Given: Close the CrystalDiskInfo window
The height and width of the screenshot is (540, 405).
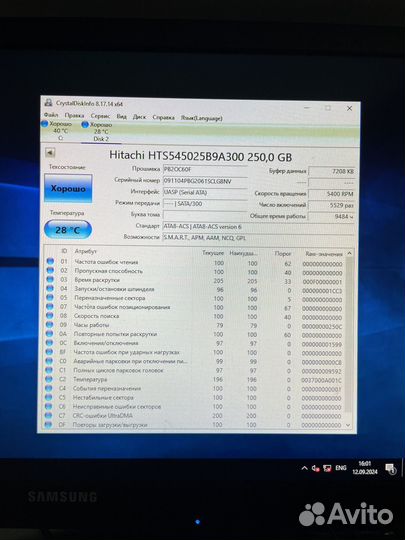Looking at the screenshot, I should tap(349, 108).
